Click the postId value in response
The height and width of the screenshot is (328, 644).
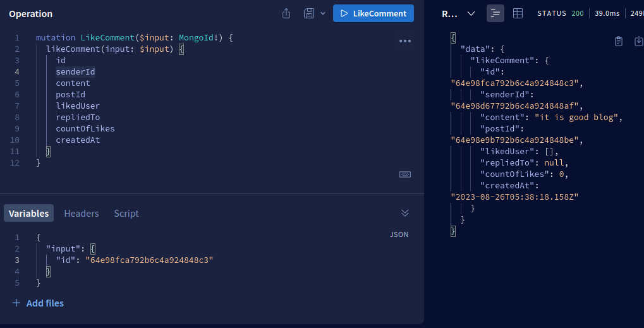(514, 140)
